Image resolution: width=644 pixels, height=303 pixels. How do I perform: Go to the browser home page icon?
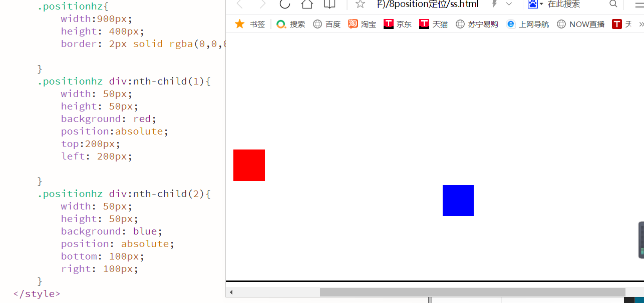tap(307, 4)
